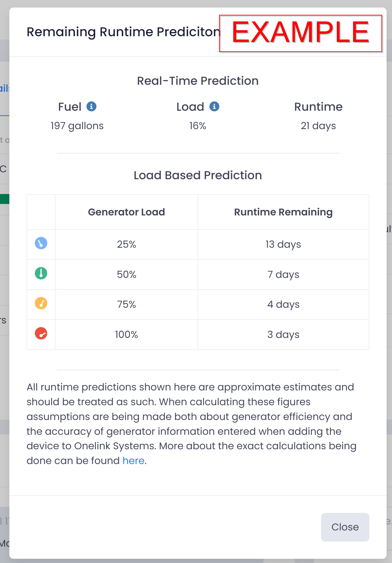Click the red EXAMPLE label

300,33
